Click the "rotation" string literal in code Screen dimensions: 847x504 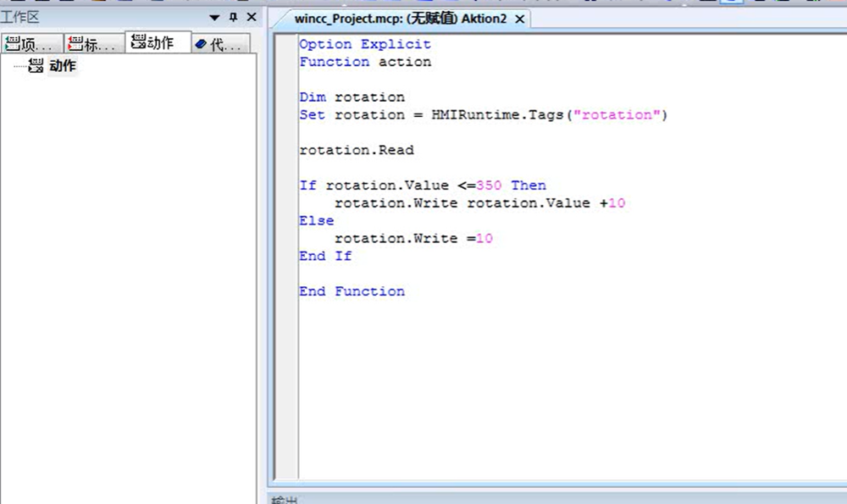click(x=617, y=115)
